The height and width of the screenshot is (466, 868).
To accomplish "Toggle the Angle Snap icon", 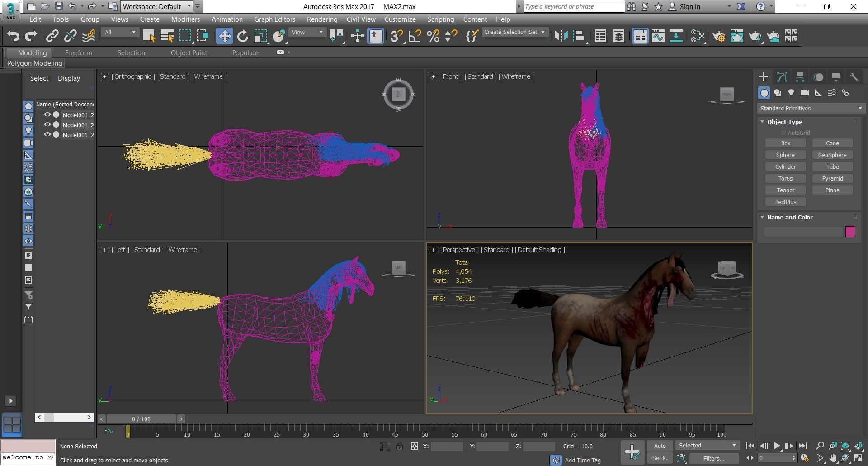I will [415, 36].
